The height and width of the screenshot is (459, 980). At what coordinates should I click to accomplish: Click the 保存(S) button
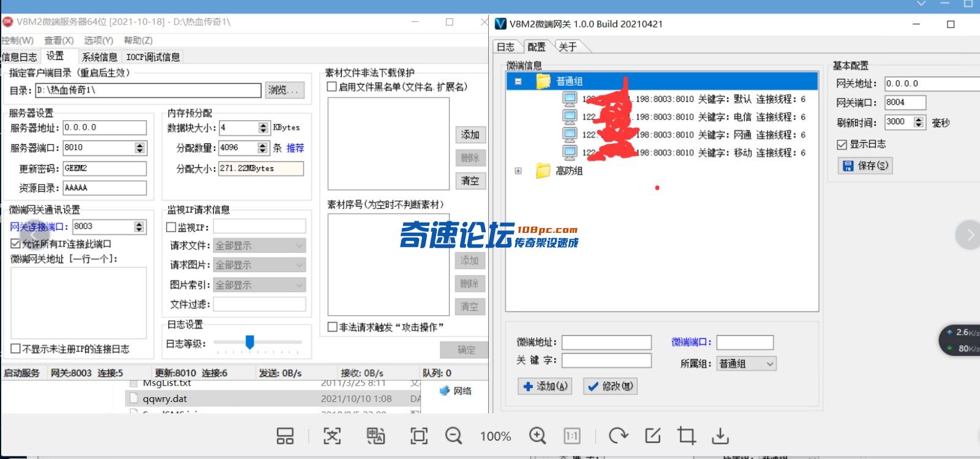click(865, 165)
